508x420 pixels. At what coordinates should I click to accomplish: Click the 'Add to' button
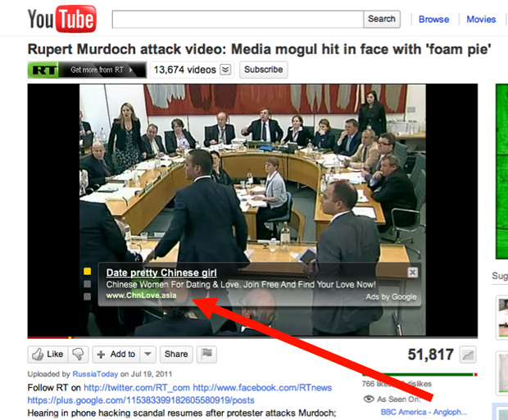pos(116,355)
